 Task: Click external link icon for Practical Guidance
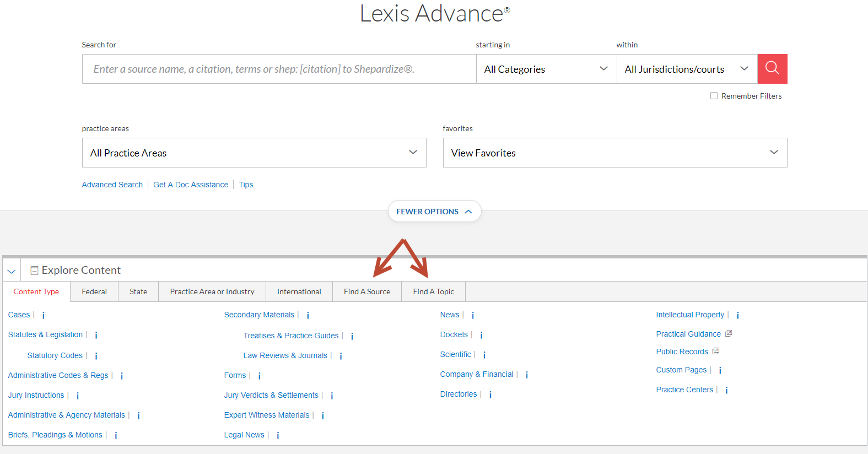pyautogui.click(x=729, y=333)
